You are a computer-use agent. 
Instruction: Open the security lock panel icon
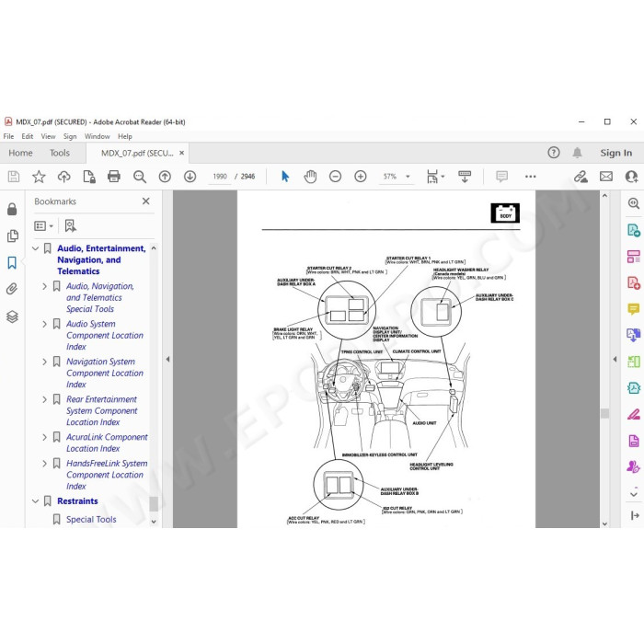click(12, 209)
